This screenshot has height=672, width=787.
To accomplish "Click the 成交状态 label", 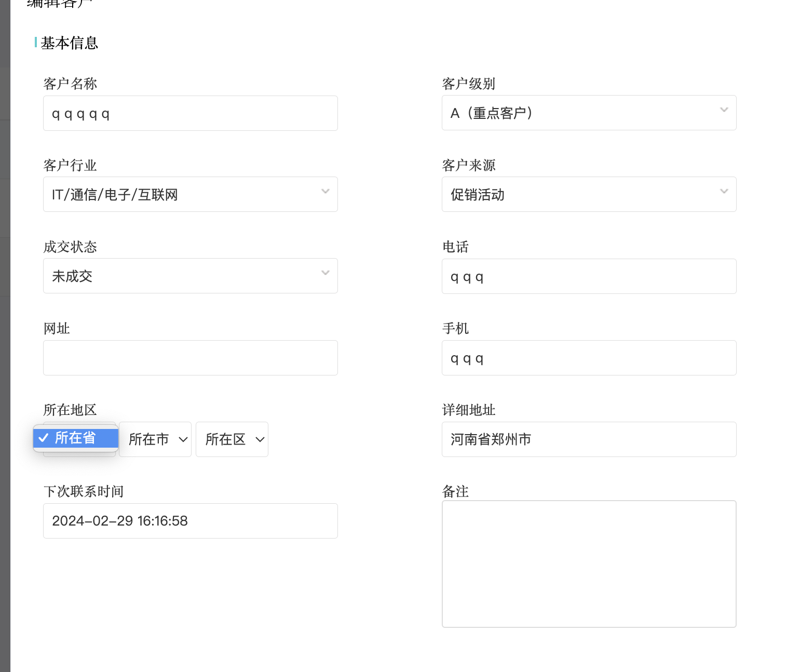I will coord(70,247).
